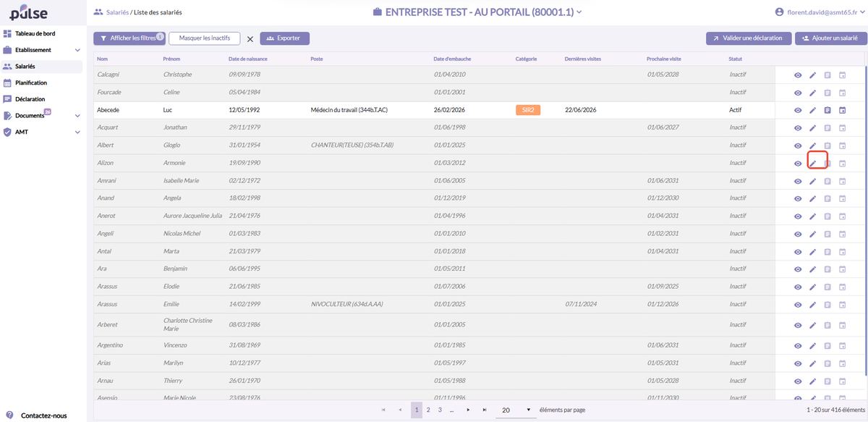Open the ENTREPRISE TEST company dropdown
The width and height of the screenshot is (868, 422).
click(x=477, y=12)
